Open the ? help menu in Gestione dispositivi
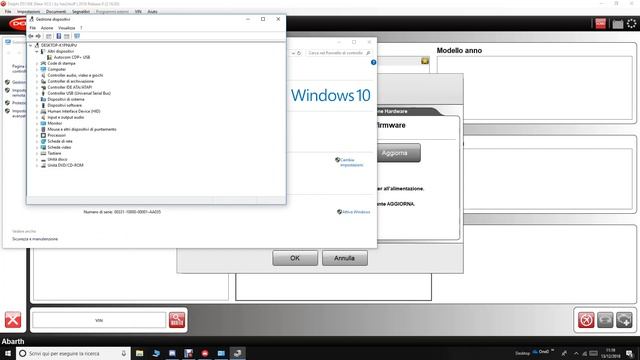 click(x=81, y=28)
